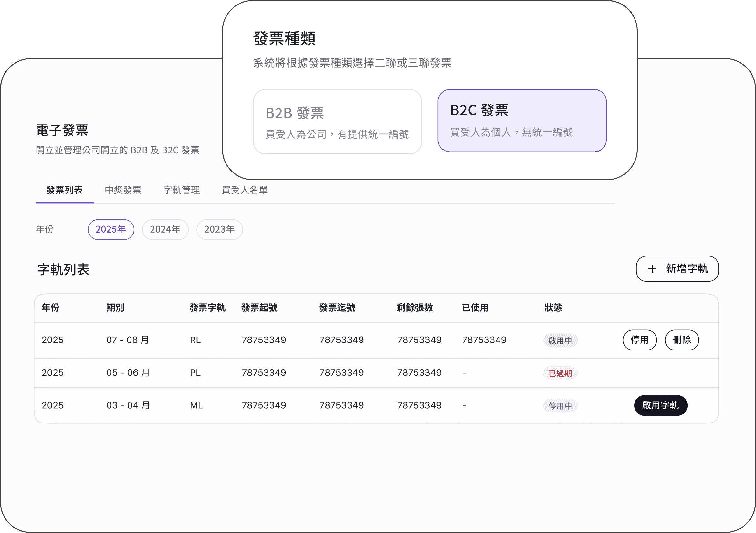
Task: Open the 中獎發票 tab
Action: (x=123, y=190)
